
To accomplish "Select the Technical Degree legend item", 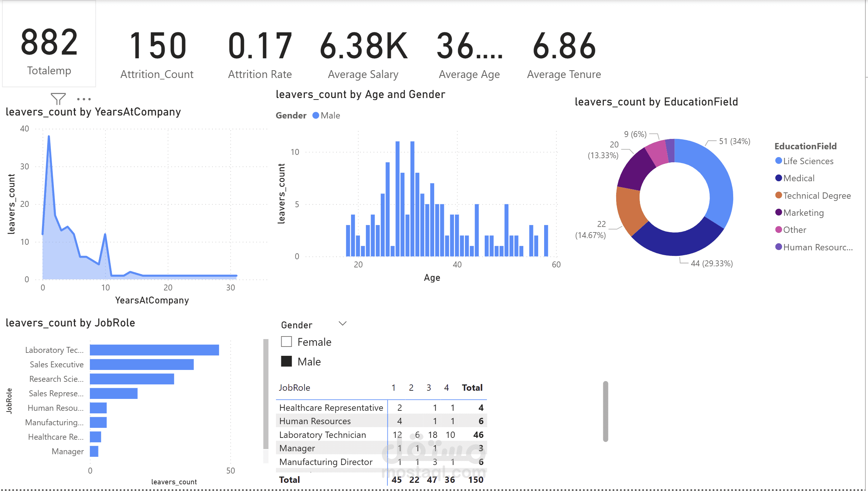I will pyautogui.click(x=816, y=196).
